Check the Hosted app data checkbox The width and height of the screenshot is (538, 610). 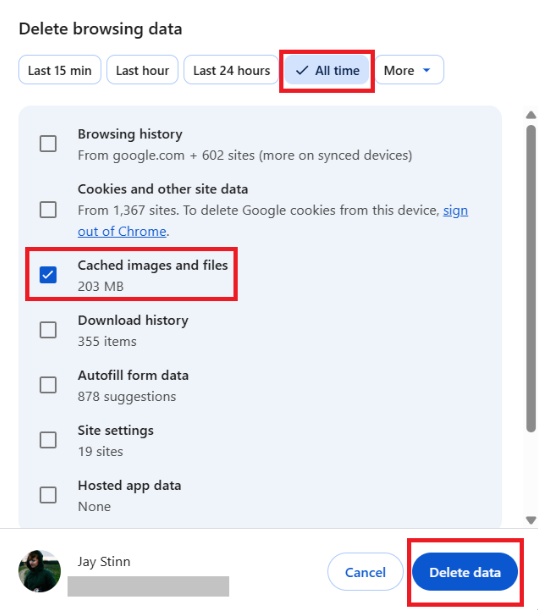[x=48, y=495]
